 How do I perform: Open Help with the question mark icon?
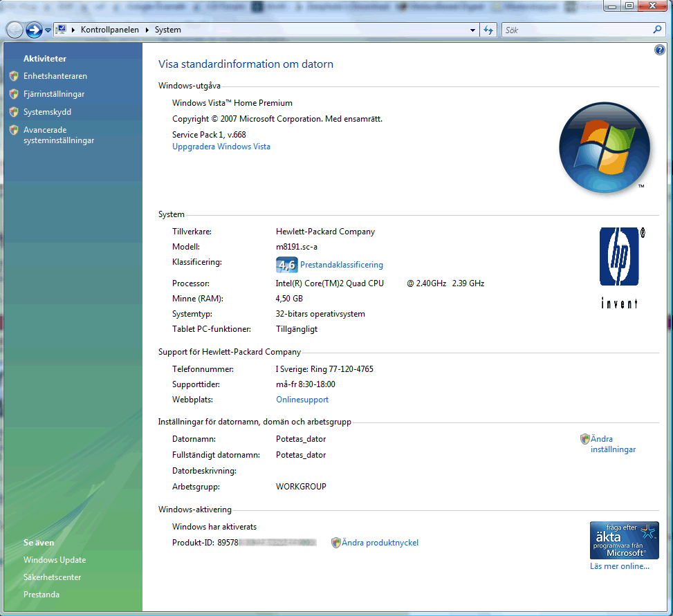click(x=660, y=50)
